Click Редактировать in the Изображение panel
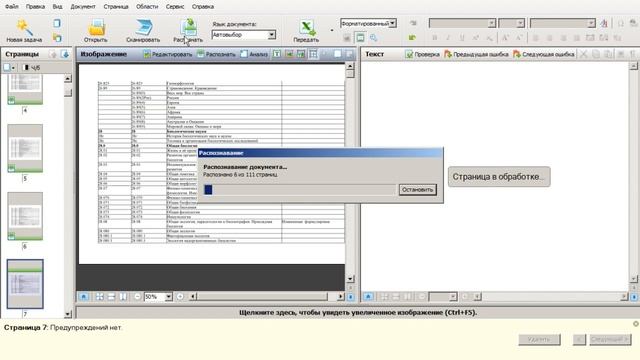Viewport: 640px width, 360px height. (168, 54)
